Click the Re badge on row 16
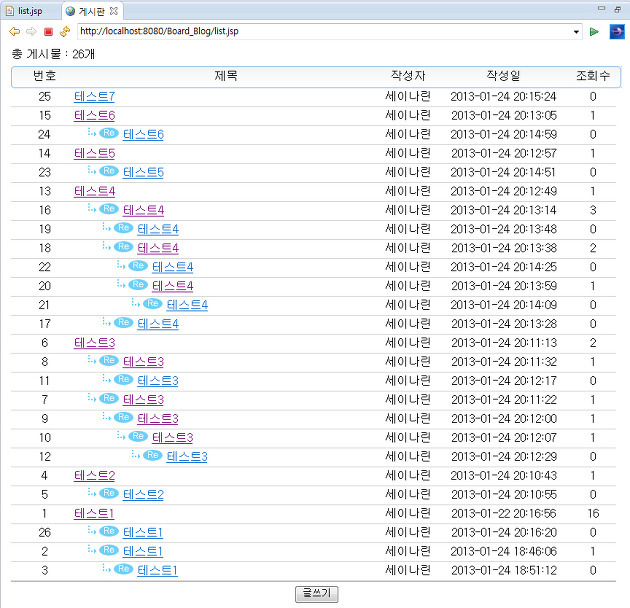This screenshot has height=608, width=630. click(x=109, y=209)
